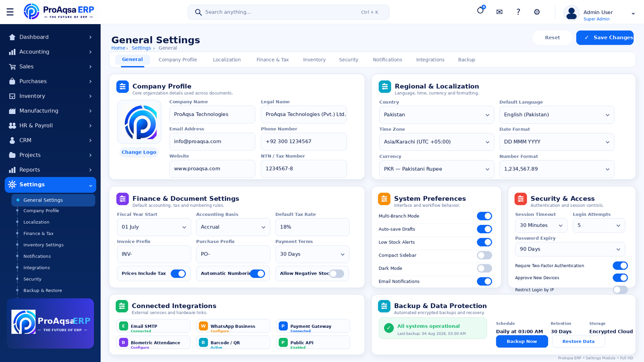Click the Manufacturing factory icon
Screen dimensions: 644x362
click(x=12, y=111)
